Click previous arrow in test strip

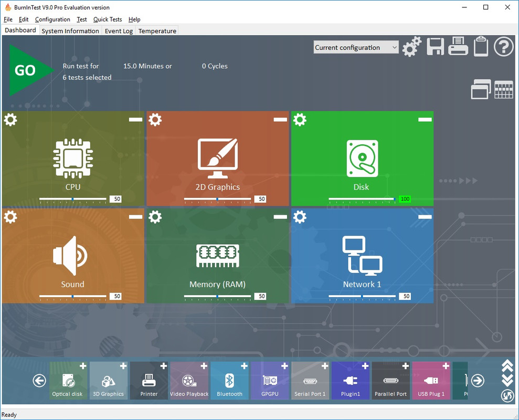pyautogui.click(x=39, y=381)
